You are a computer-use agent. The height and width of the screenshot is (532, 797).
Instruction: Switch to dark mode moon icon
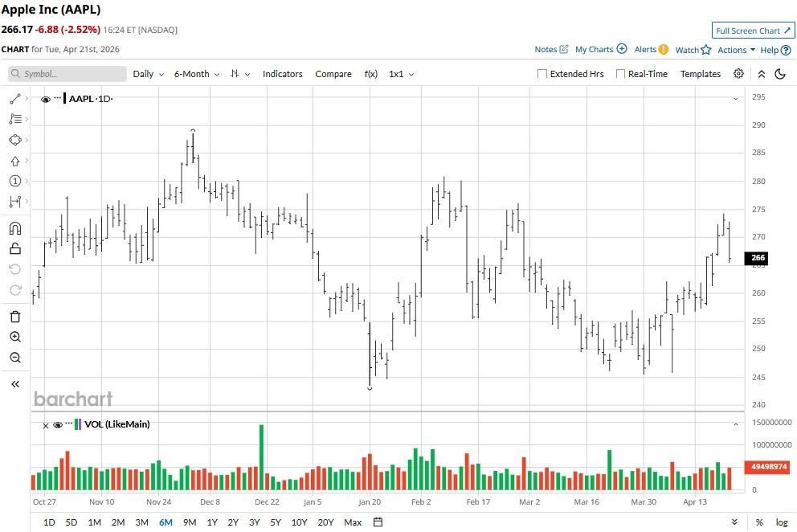pyautogui.click(x=780, y=74)
